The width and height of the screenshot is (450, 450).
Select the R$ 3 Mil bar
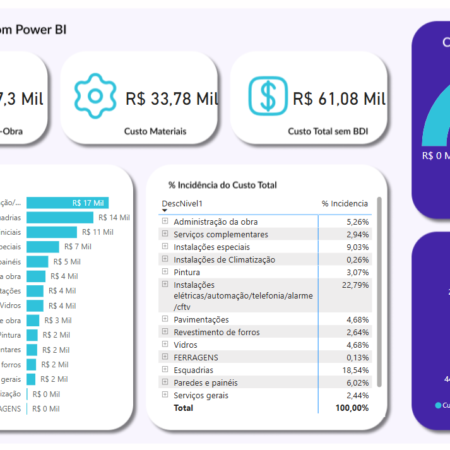33,320
